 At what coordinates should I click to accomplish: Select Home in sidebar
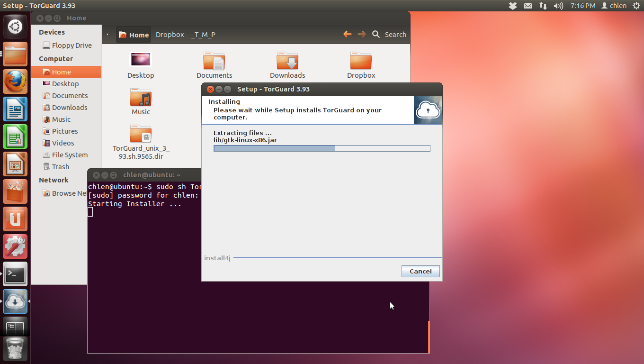(x=66, y=72)
